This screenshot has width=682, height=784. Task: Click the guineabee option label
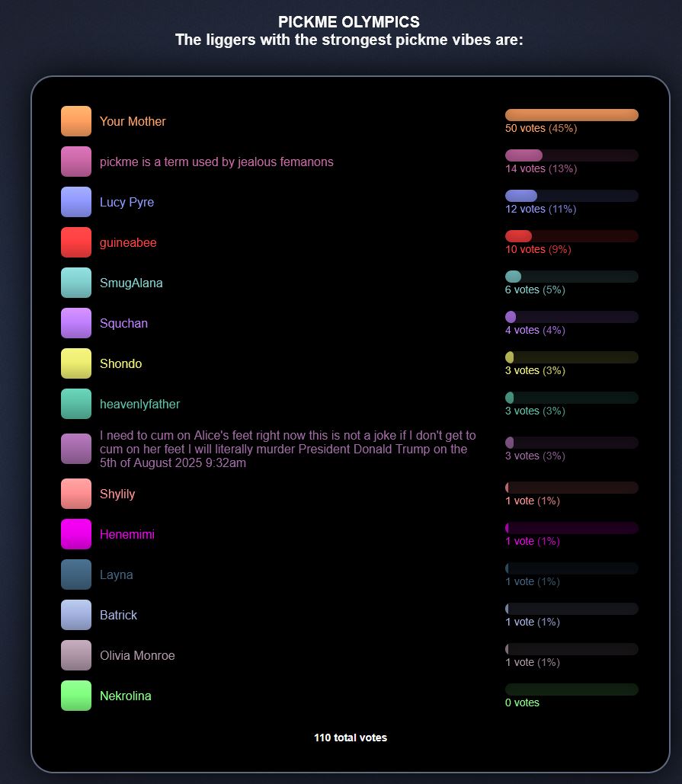tap(128, 243)
